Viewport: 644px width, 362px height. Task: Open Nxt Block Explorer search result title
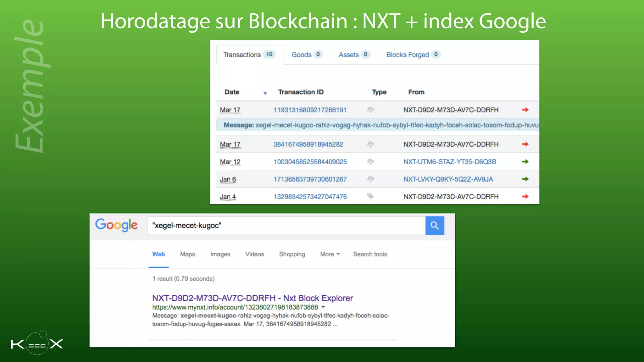pos(253,298)
